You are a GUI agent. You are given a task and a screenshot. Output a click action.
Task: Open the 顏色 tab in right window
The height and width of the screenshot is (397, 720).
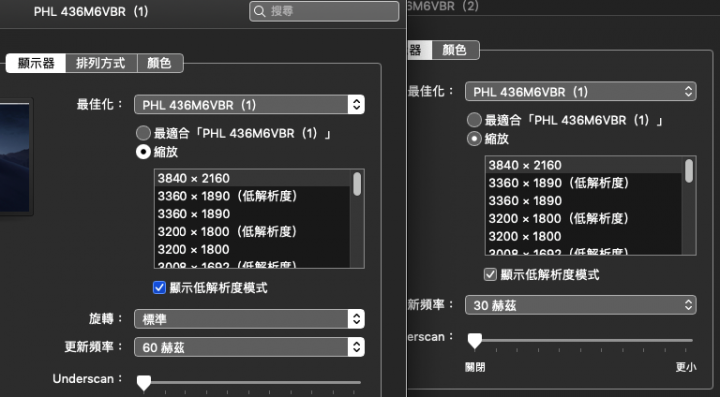coord(455,50)
